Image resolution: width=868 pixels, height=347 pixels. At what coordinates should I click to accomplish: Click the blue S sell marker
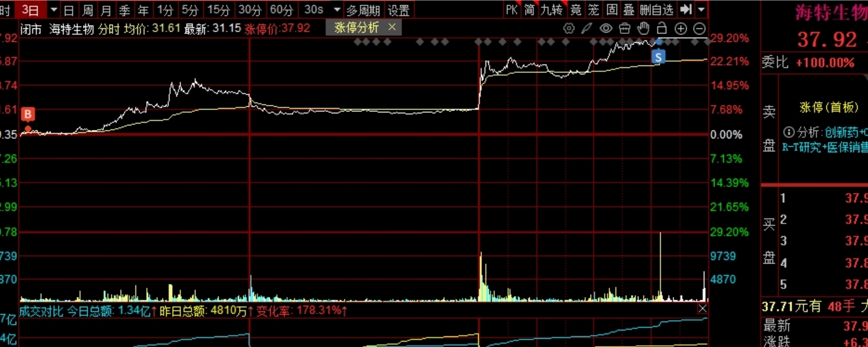tap(659, 57)
